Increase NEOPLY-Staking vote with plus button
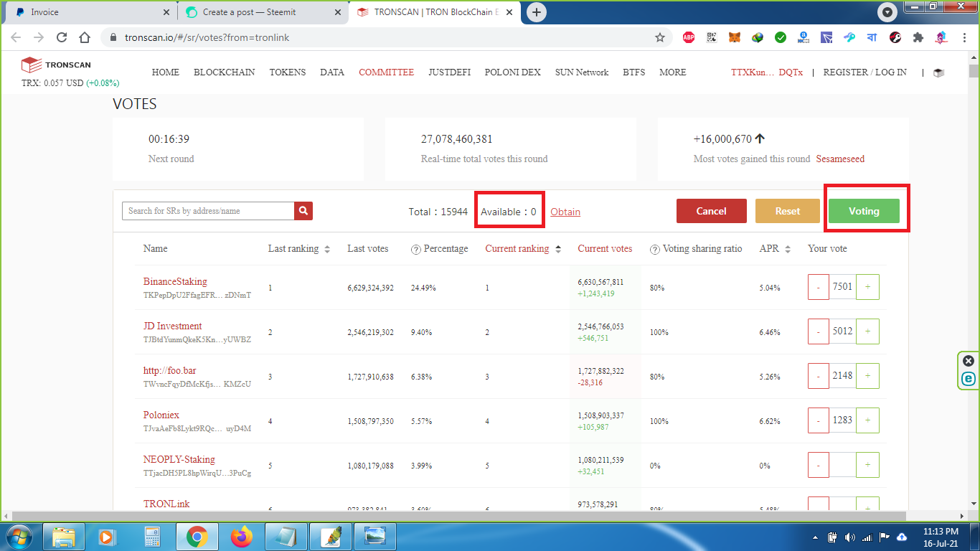Screen dimensions: 980x551 coord(867,465)
